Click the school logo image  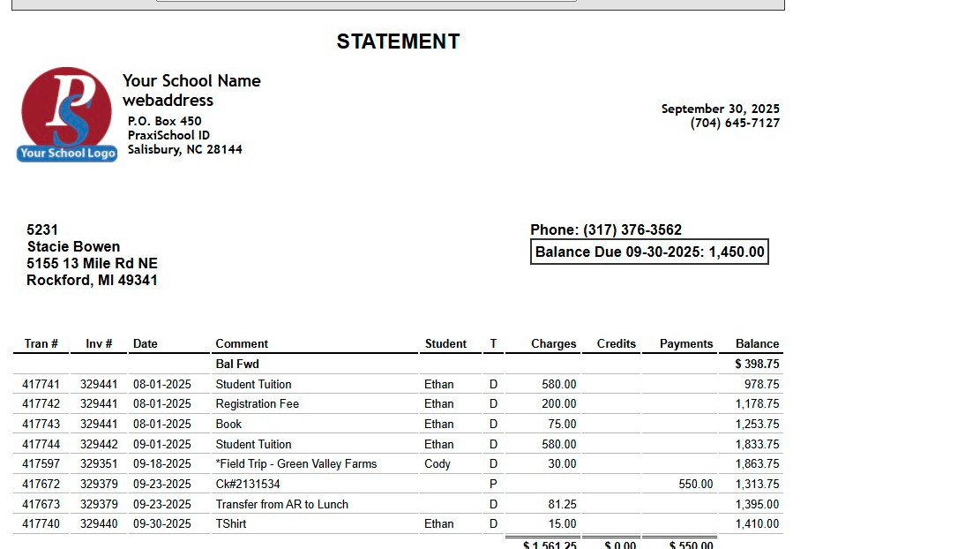pos(67,115)
